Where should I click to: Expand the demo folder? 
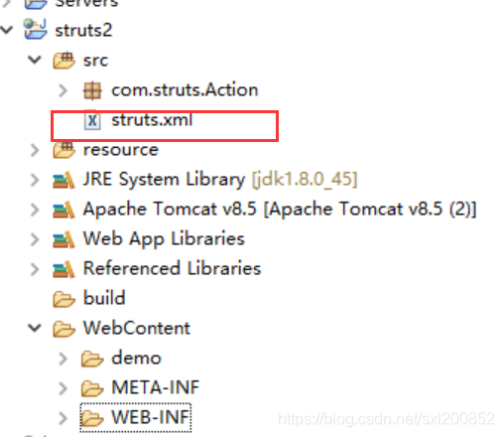(x=63, y=359)
